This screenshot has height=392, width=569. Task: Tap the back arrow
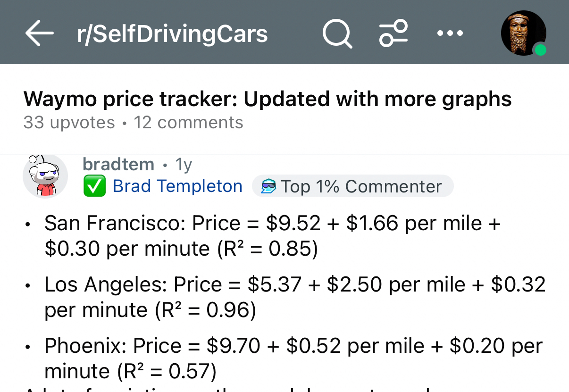39,34
